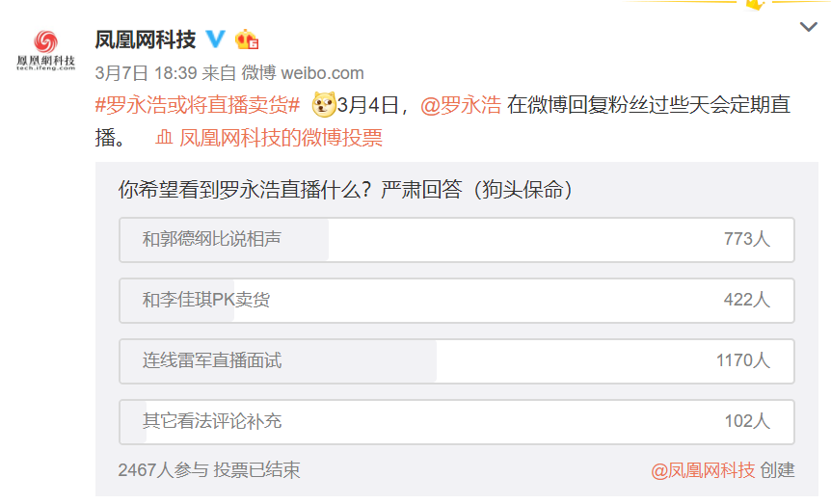Click the 微博 weibo.com source link
831x504 pixels.
(303, 73)
